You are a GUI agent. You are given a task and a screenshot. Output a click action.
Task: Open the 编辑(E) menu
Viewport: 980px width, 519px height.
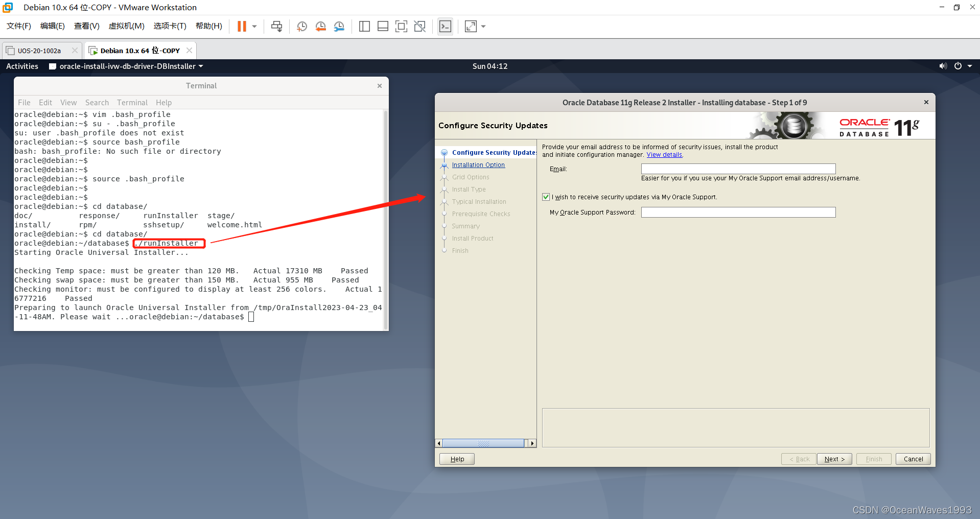[53, 26]
